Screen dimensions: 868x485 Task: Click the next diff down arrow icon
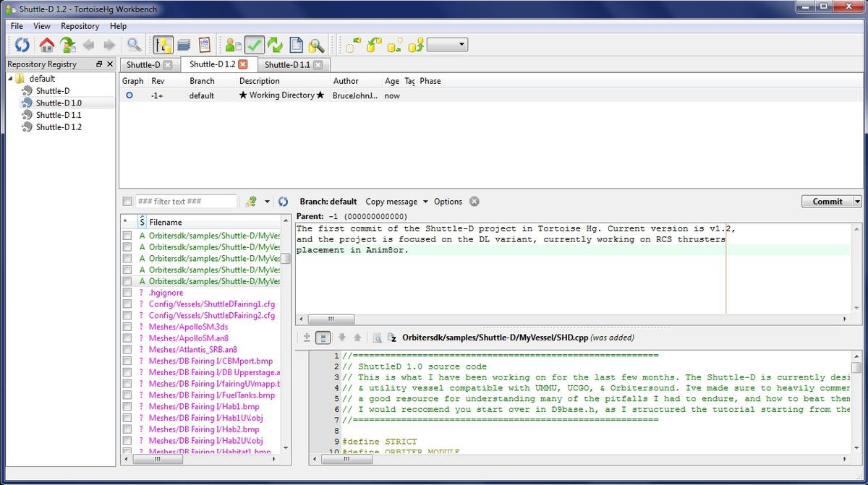click(x=341, y=337)
